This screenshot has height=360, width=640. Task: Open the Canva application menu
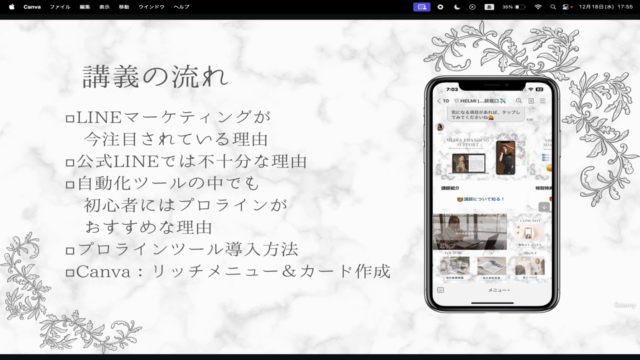(32, 7)
